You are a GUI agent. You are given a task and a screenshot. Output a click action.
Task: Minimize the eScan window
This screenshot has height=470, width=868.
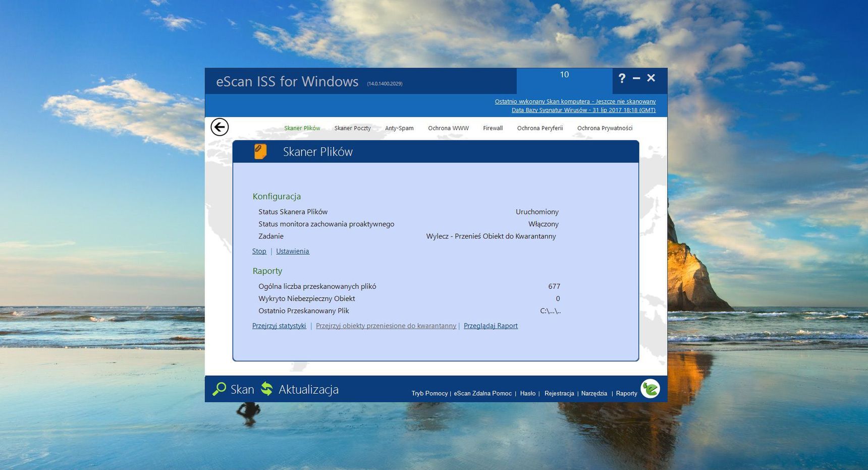pyautogui.click(x=636, y=78)
